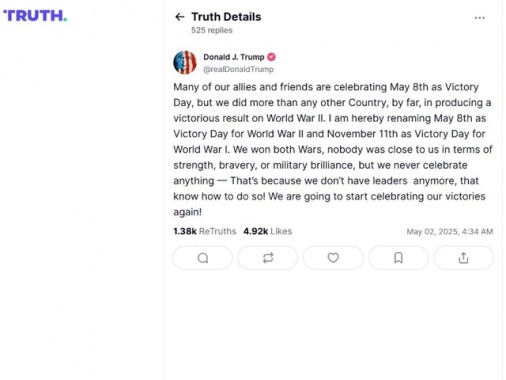Like the post with the heart icon
The width and height of the screenshot is (506, 380).
click(x=333, y=258)
